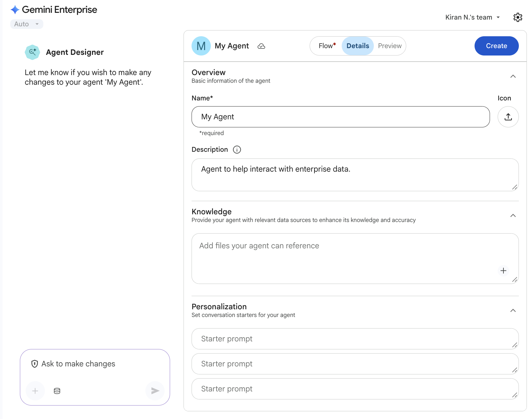The image size is (532, 419).
Task: Click the Agent Designer avatar icon
Action: coord(32,52)
